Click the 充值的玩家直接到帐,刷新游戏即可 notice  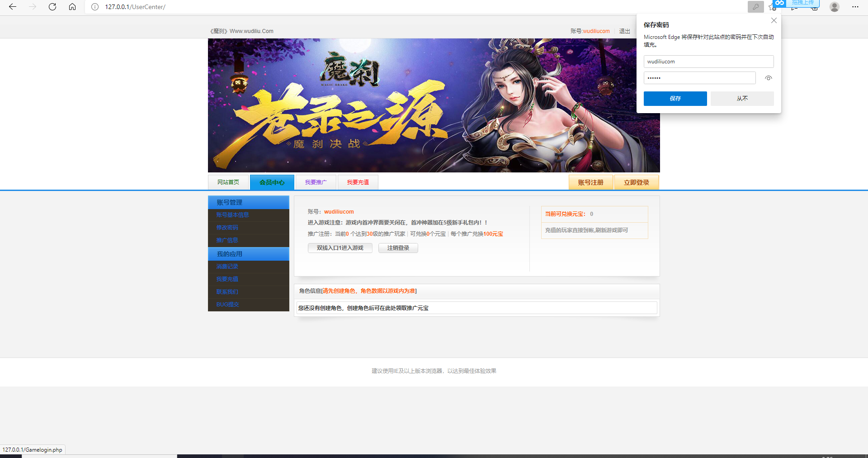tap(586, 230)
